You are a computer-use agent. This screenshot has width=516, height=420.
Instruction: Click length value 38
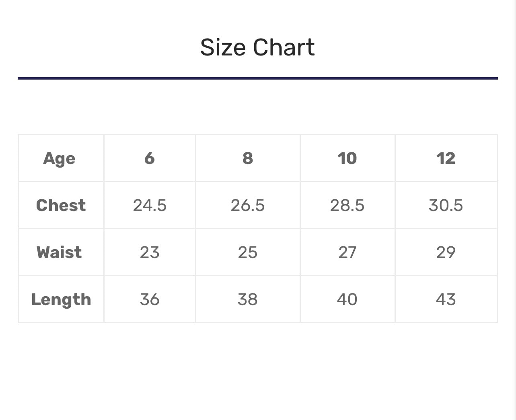247,299
